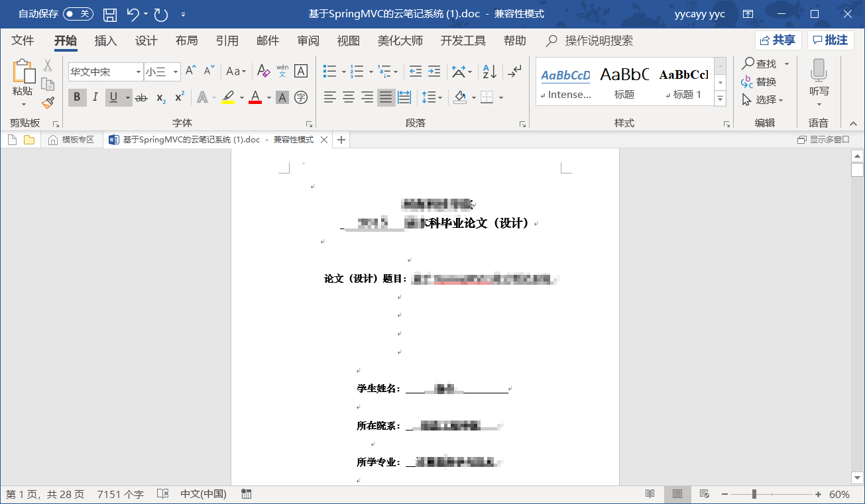Align text left
This screenshot has width=865, height=504.
330,98
